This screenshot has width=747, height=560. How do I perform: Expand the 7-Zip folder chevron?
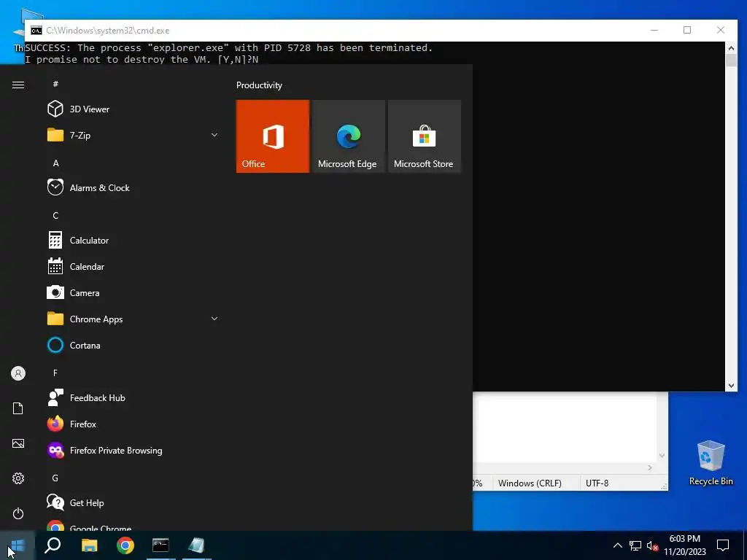(x=214, y=135)
